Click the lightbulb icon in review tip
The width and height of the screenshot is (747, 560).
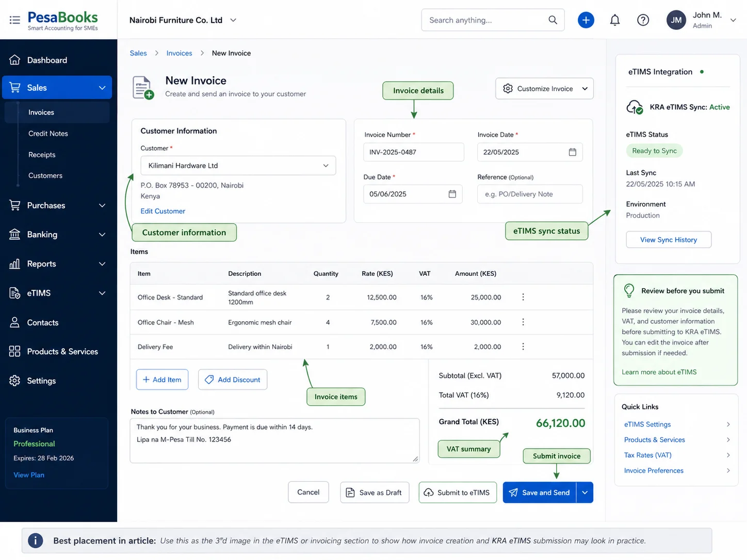pyautogui.click(x=629, y=291)
